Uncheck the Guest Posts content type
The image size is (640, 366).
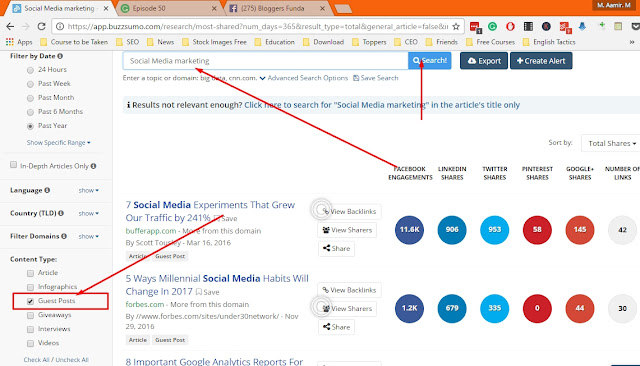click(30, 302)
